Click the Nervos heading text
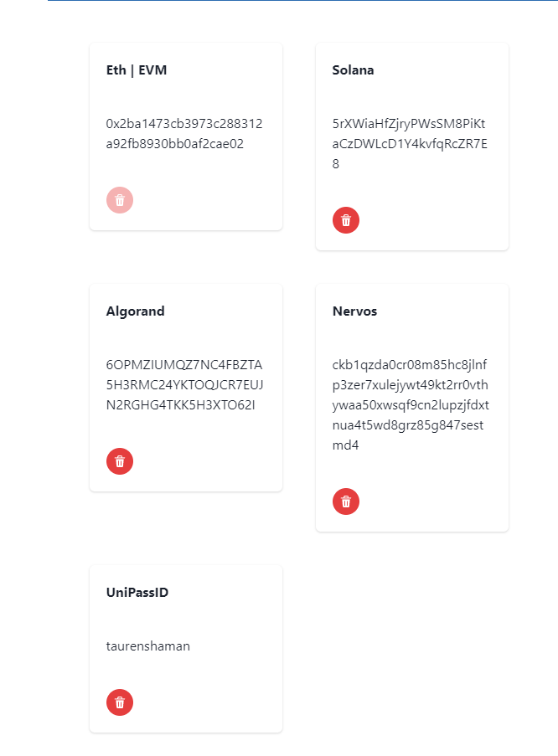This screenshot has width=558, height=756. tap(354, 311)
